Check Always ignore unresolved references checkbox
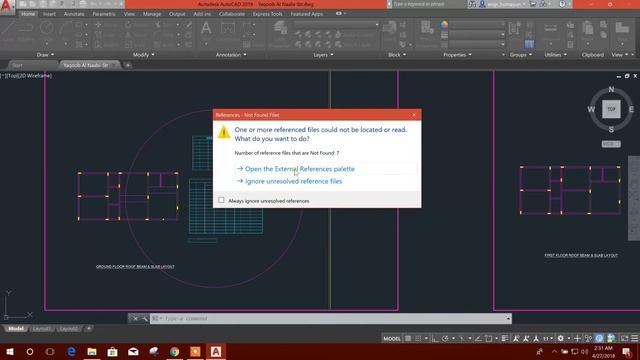The width and height of the screenshot is (640, 360). (x=221, y=200)
